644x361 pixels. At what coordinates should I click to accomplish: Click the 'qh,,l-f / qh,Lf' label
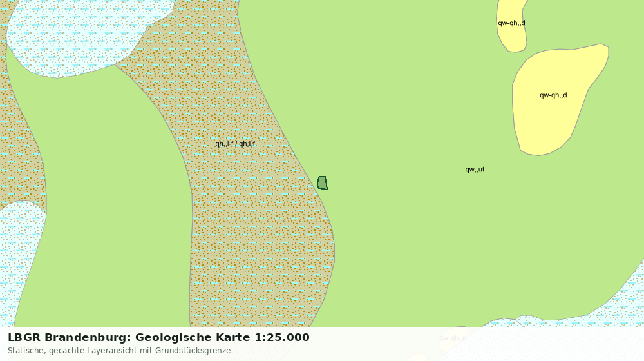click(x=235, y=144)
